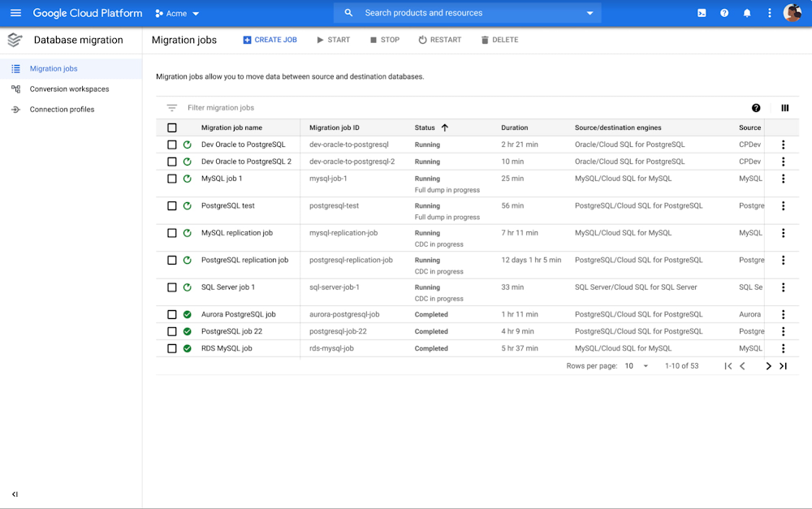This screenshot has height=509, width=812.
Task: Click the Migration job ID column header
Action: (334, 127)
